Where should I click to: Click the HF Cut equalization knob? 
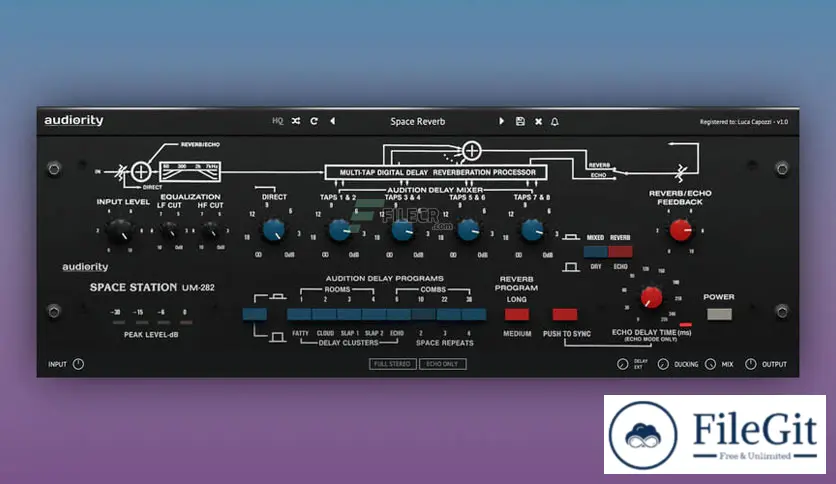211,231
